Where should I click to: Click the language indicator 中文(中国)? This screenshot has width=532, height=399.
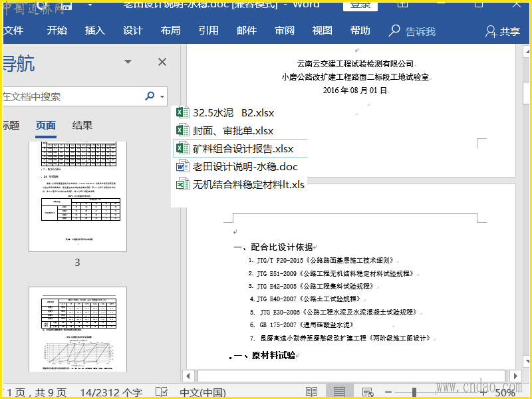point(203,393)
